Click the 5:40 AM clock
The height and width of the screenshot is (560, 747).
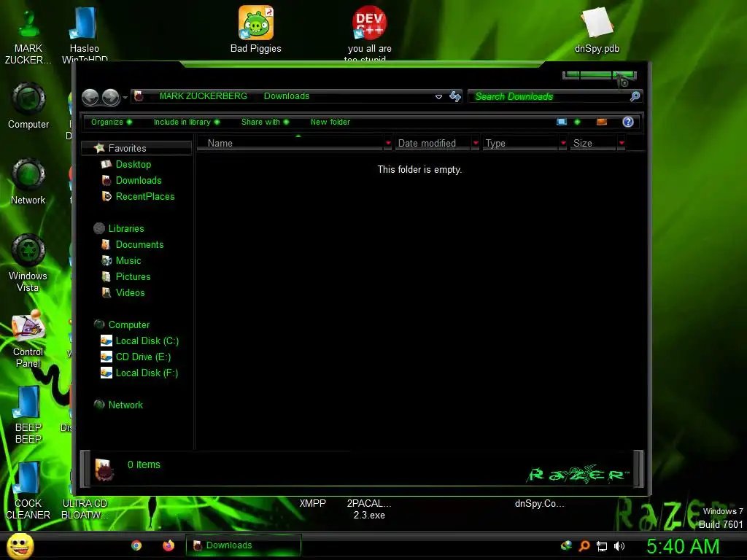(x=683, y=547)
